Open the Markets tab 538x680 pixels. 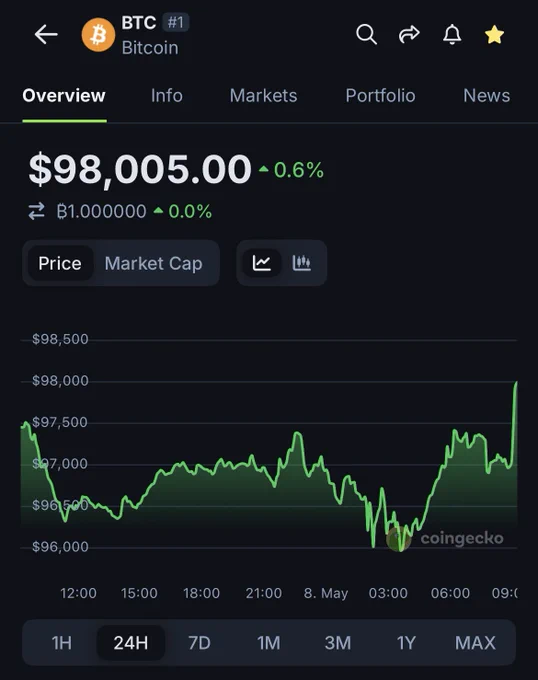[x=263, y=95]
